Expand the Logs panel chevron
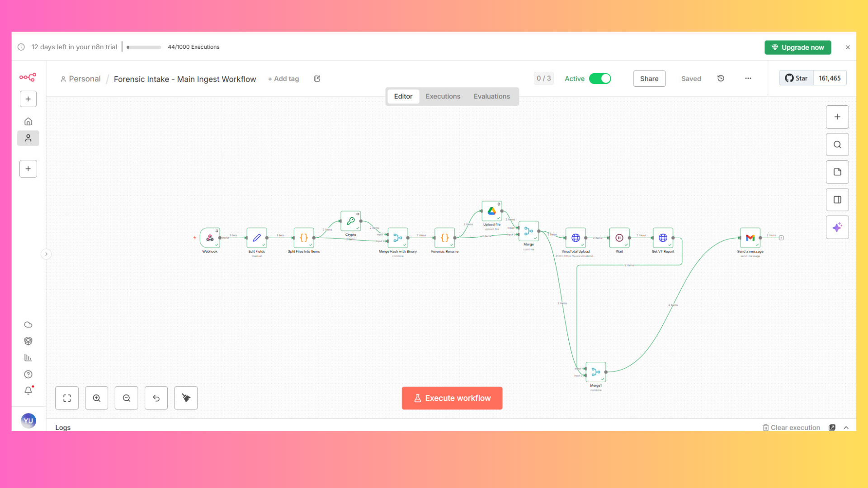Screen dimensions: 868x488 (846, 427)
